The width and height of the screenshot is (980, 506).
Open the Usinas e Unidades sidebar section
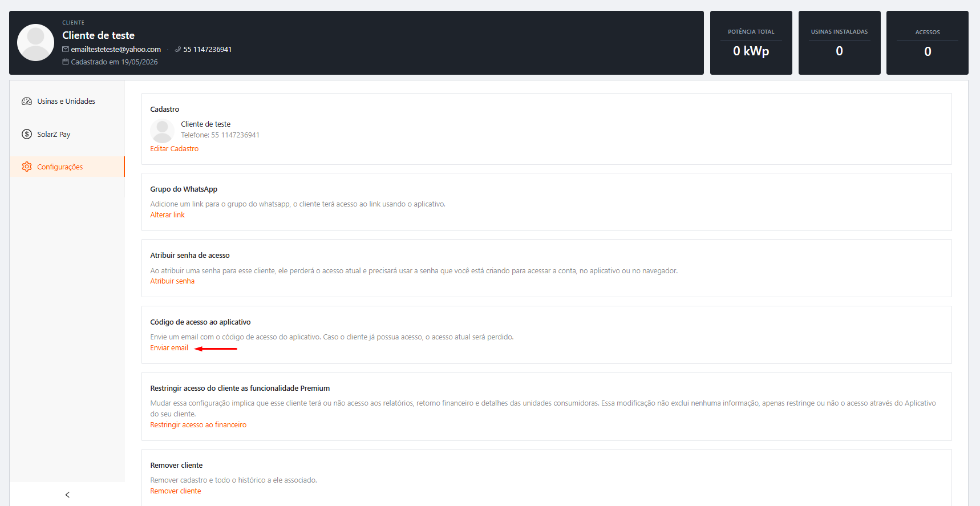(x=67, y=102)
